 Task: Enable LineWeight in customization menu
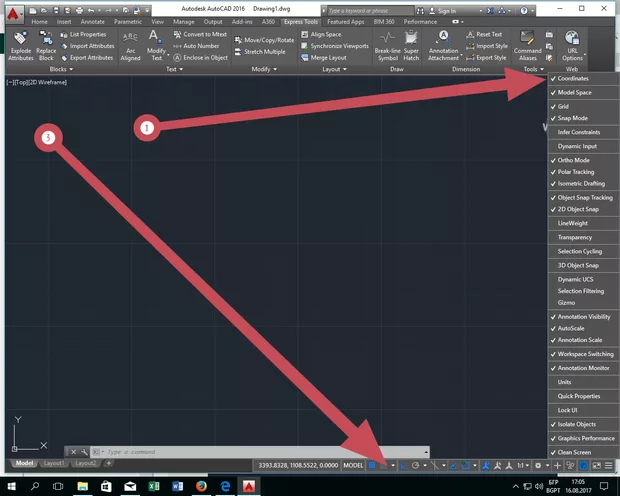click(x=584, y=223)
